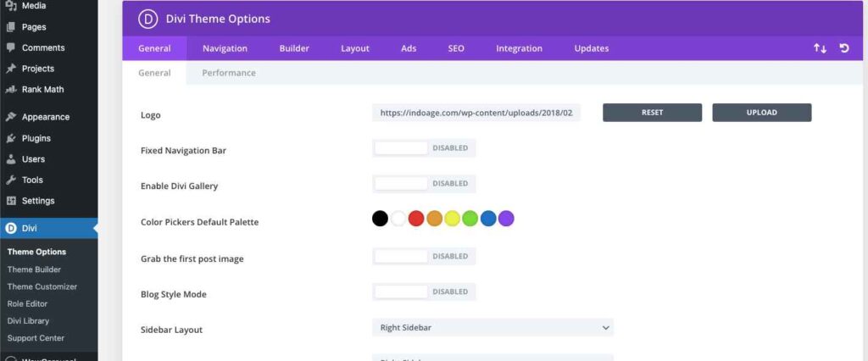Pick the blue palette color

[488, 219]
